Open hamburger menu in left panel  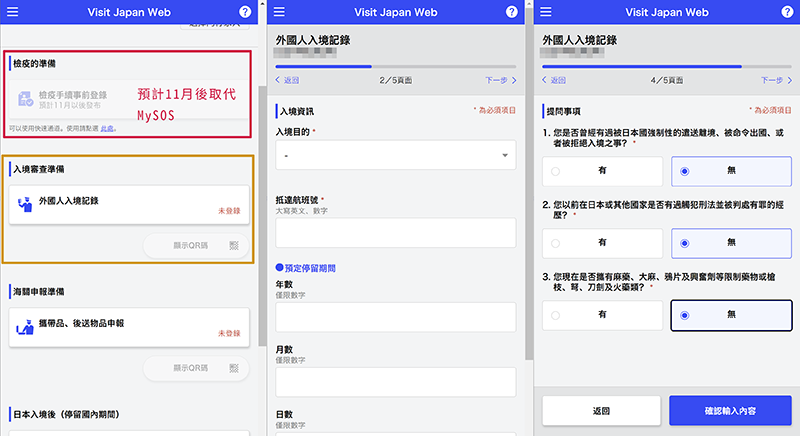(12, 12)
